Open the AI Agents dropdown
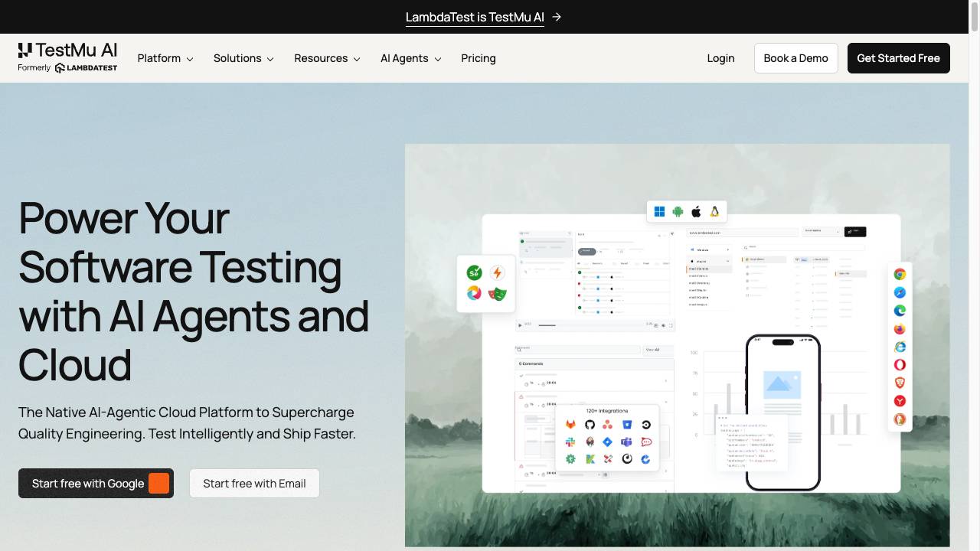Screen dimensions: 980x551 [411, 58]
